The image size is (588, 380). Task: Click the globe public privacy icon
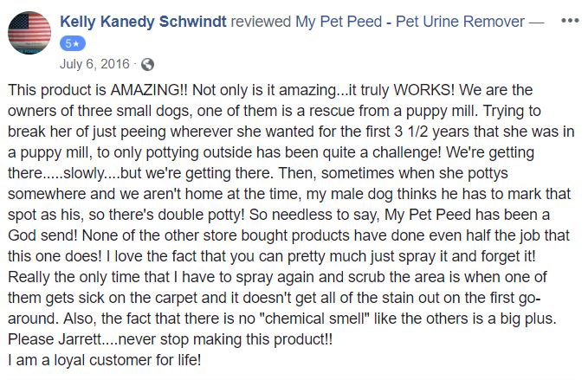pyautogui.click(x=147, y=64)
